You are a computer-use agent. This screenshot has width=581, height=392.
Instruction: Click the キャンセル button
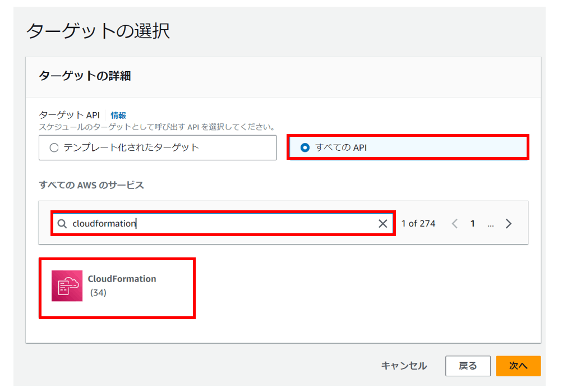point(404,366)
